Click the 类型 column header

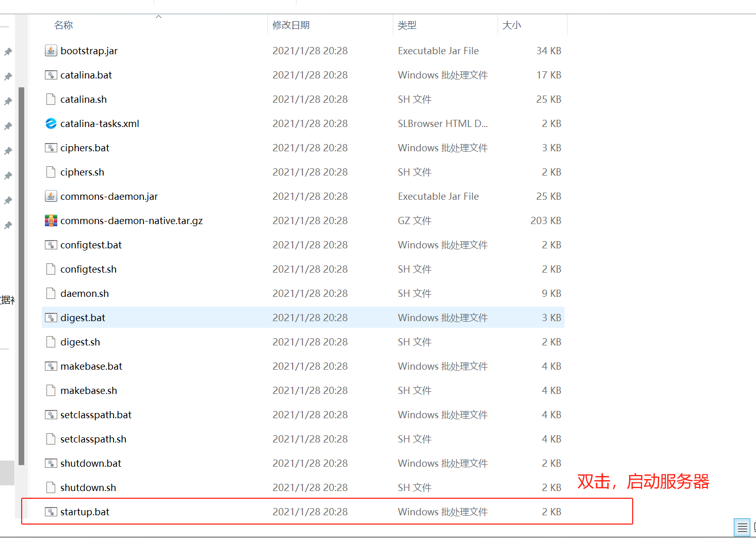pyautogui.click(x=407, y=24)
